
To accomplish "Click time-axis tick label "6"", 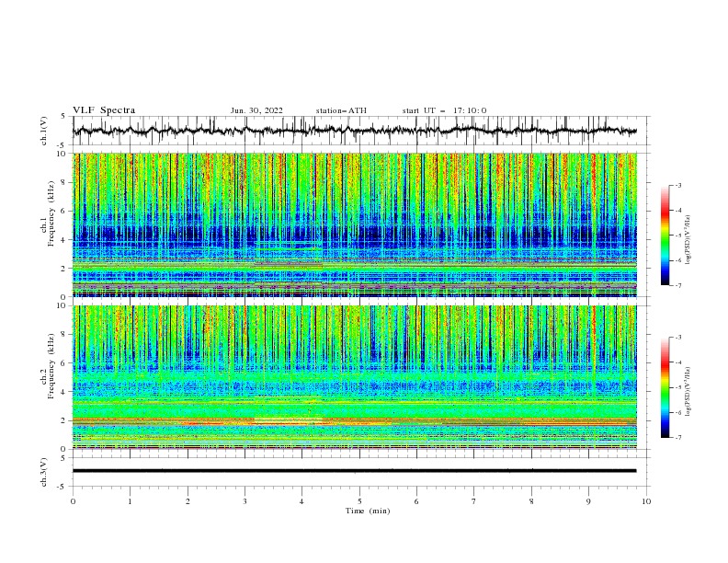I will coord(416,501).
